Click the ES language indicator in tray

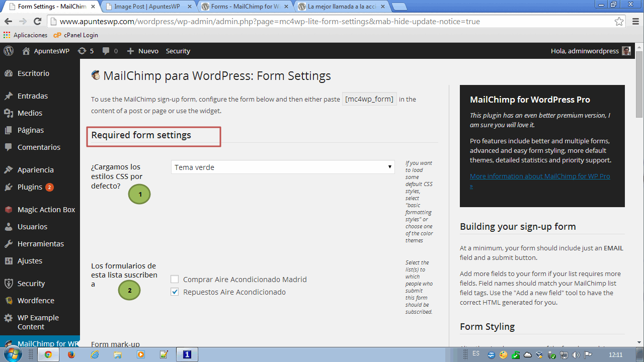click(476, 354)
